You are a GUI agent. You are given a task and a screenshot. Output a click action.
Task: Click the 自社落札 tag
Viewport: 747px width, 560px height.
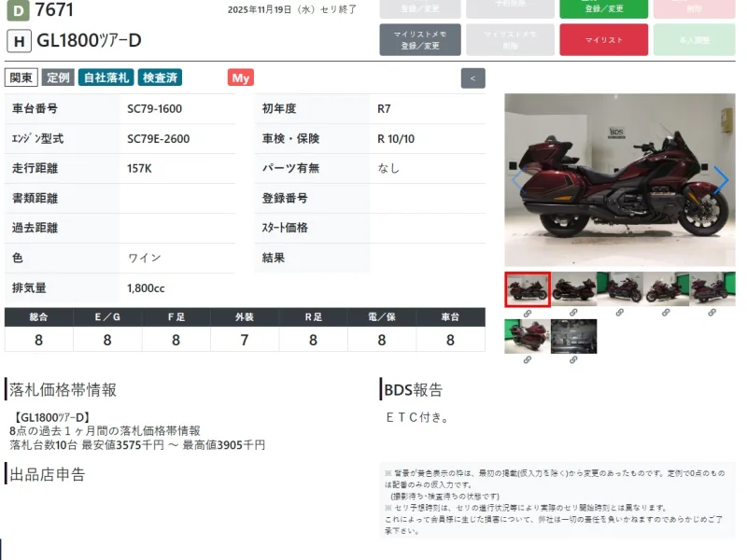(x=106, y=77)
